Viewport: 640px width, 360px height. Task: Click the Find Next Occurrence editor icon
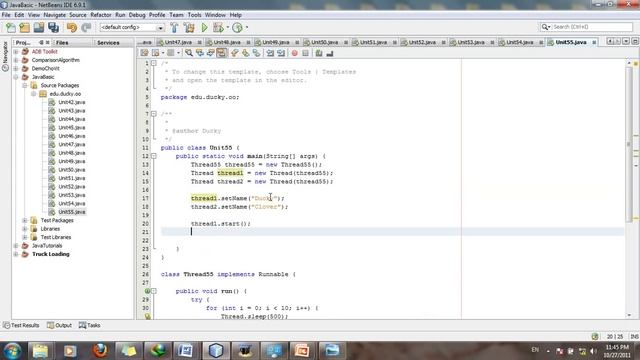coord(211,53)
